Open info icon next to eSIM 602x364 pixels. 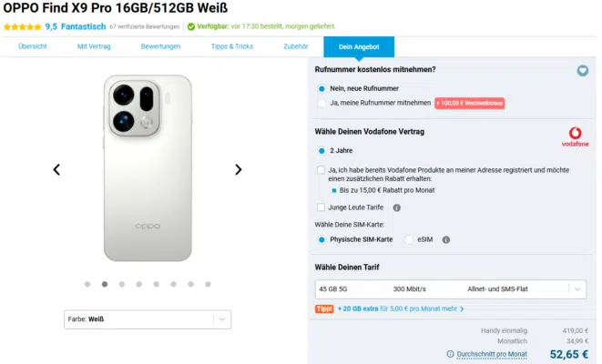click(446, 239)
